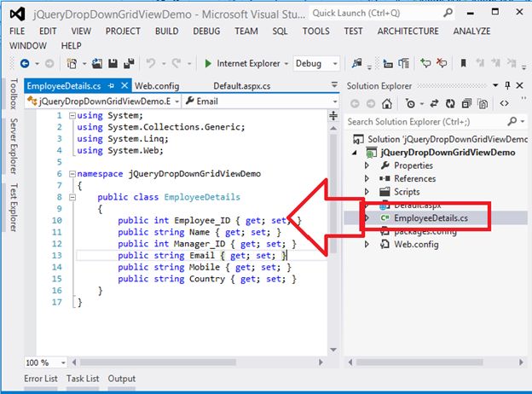Open the TOOLS menu
Image resolution: width=532 pixels, height=394 pixels.
(x=315, y=32)
